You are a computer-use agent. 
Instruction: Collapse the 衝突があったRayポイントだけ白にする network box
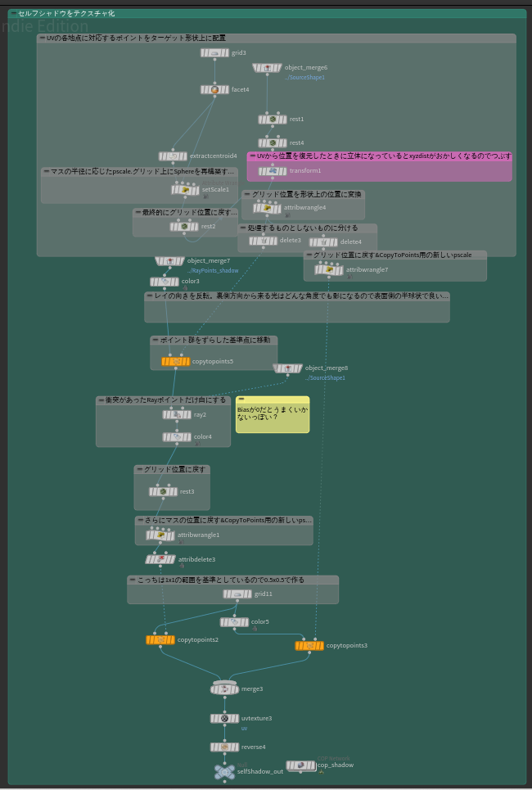(x=101, y=400)
